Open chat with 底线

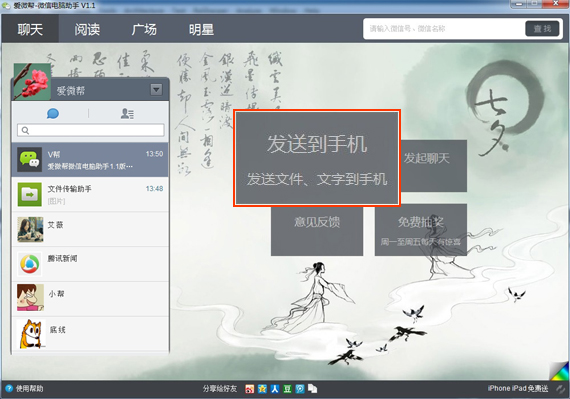pyautogui.click(x=90, y=334)
